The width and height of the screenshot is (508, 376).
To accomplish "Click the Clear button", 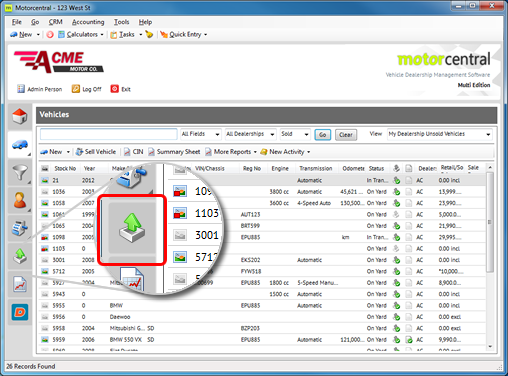I will tap(346, 135).
